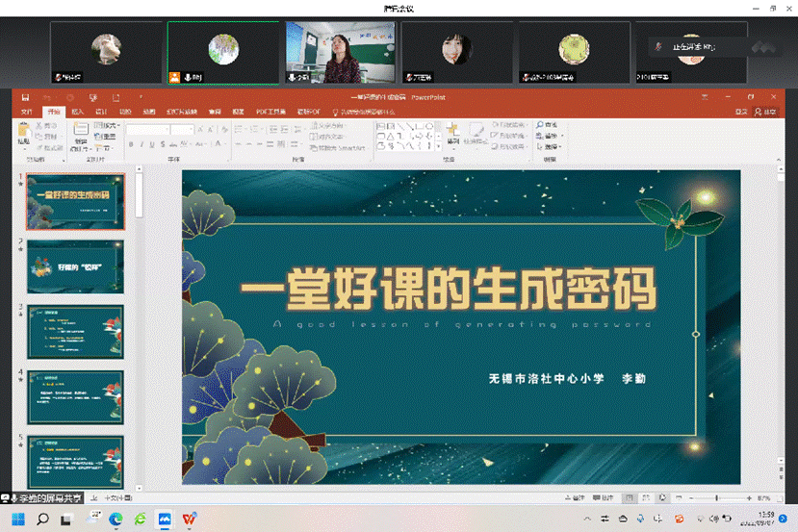Switch to the 插入 (Insert) ribbon tab
The image size is (798, 532).
coord(78,112)
